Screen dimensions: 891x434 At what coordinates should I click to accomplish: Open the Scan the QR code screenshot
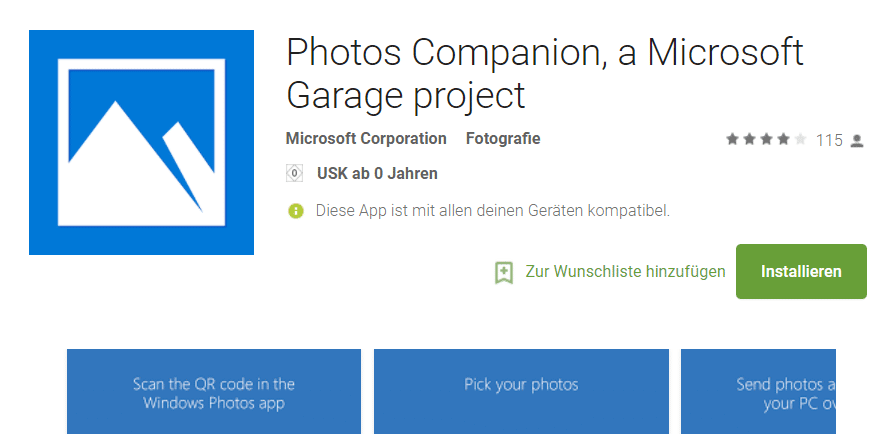coord(214,391)
